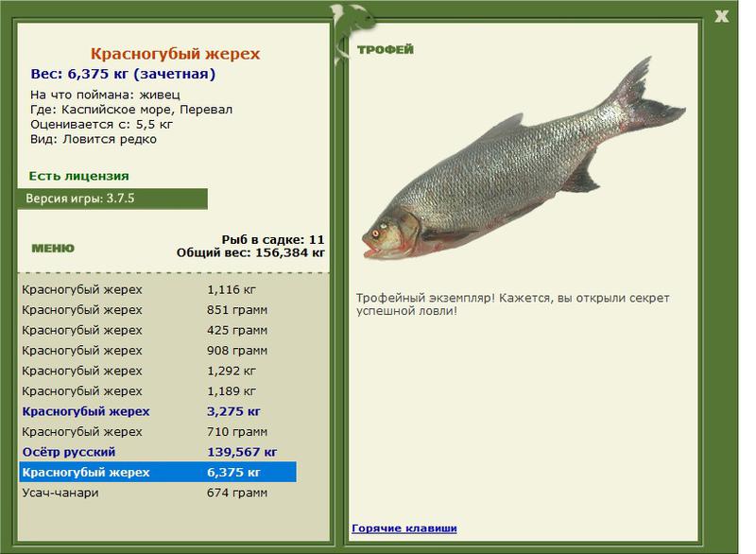The width and height of the screenshot is (756, 554).
Task: Select Усач-чанари 674 грамм row
Action: pyautogui.click(x=158, y=493)
